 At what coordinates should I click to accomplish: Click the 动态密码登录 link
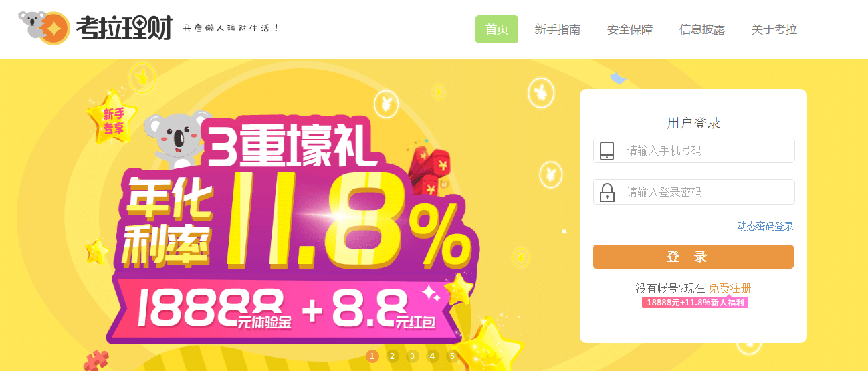click(765, 227)
